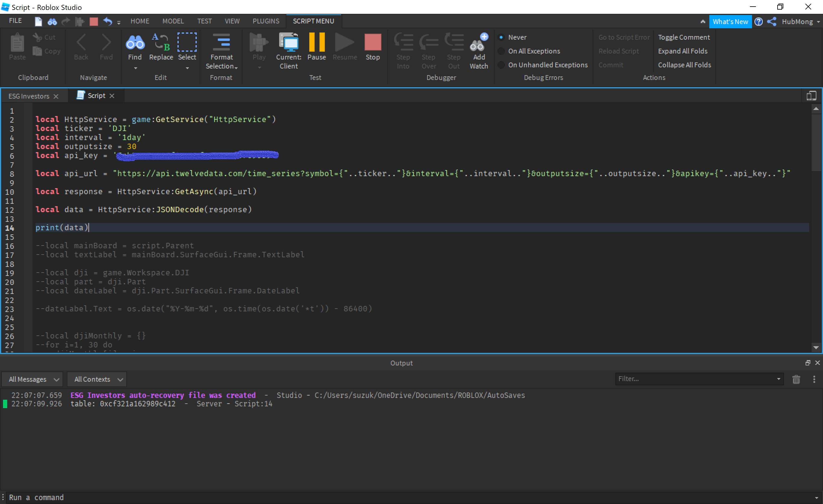Clear the Output window with trash icon

[796, 379]
